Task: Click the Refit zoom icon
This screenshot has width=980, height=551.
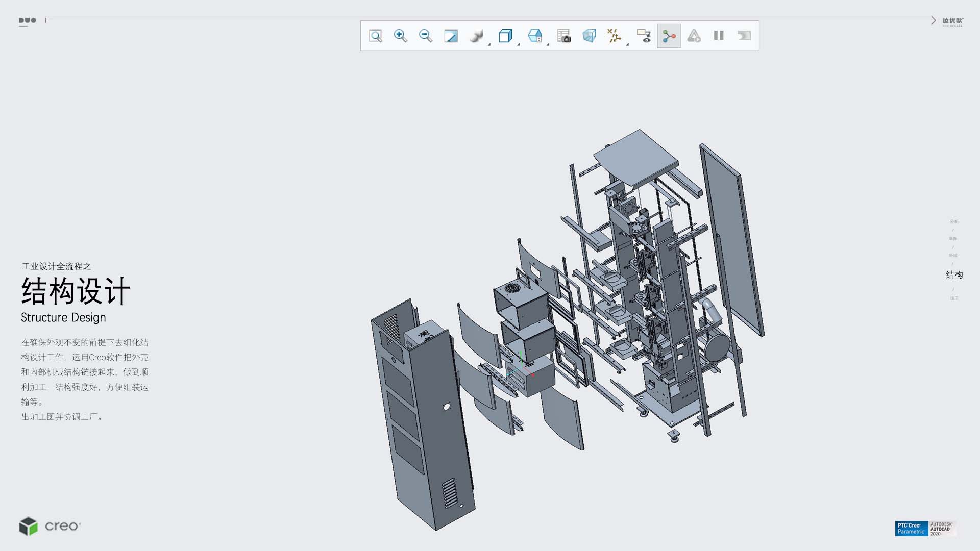Action: pos(375,36)
